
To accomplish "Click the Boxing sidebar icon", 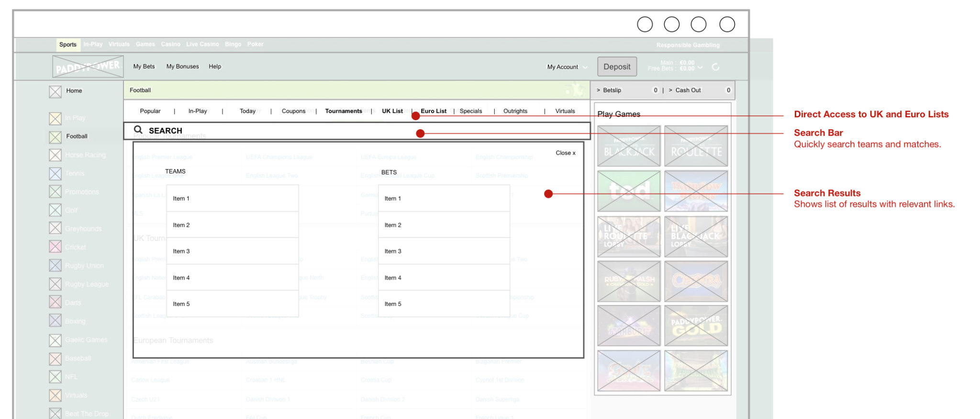I will 55,320.
